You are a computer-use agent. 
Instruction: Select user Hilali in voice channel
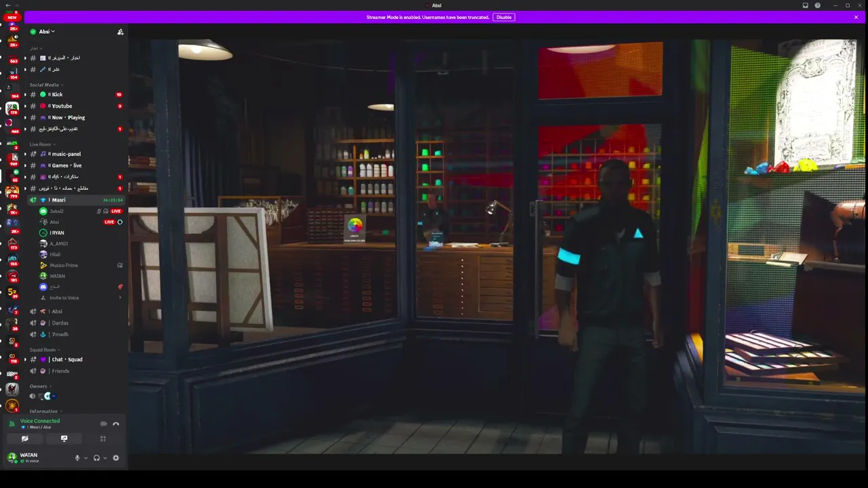[x=80, y=255]
